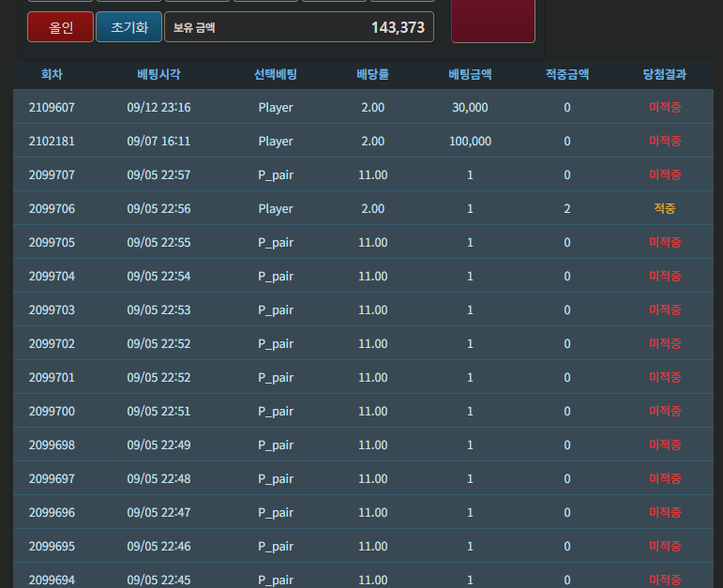The image size is (723, 588).
Task: Click the 보유 금액 balance field
Action: click(x=299, y=27)
